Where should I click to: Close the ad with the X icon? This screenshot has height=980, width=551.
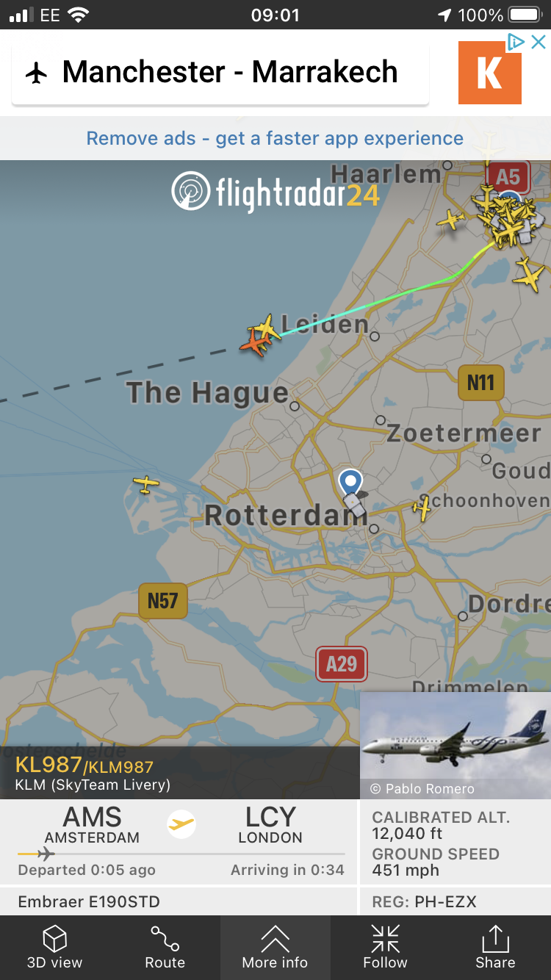point(539,42)
